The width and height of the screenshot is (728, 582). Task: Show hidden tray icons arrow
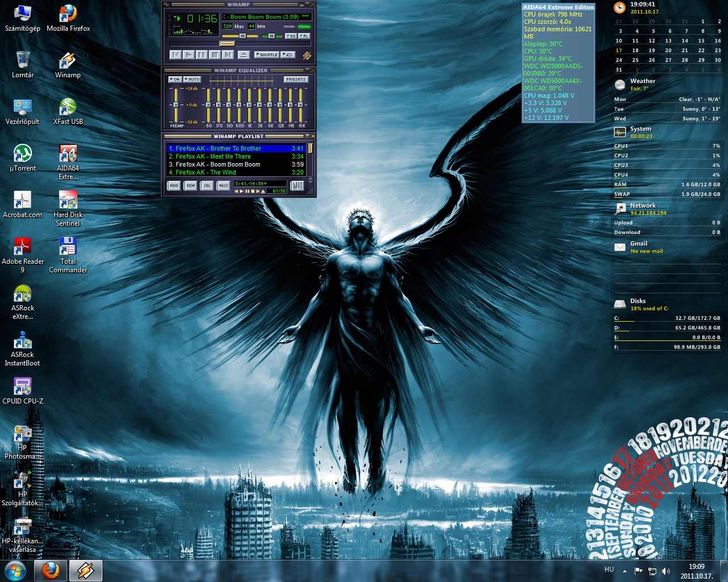[x=624, y=571]
